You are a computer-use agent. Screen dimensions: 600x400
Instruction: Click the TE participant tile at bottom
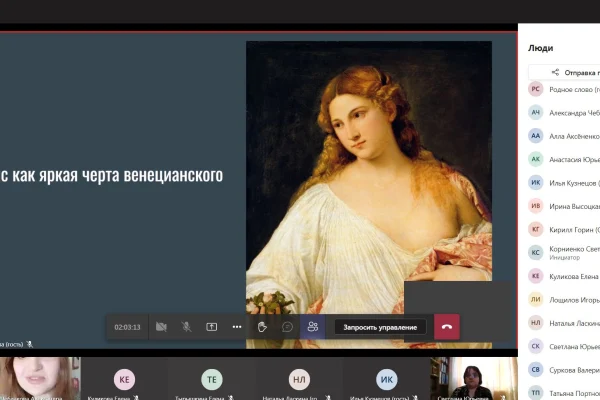(211, 379)
